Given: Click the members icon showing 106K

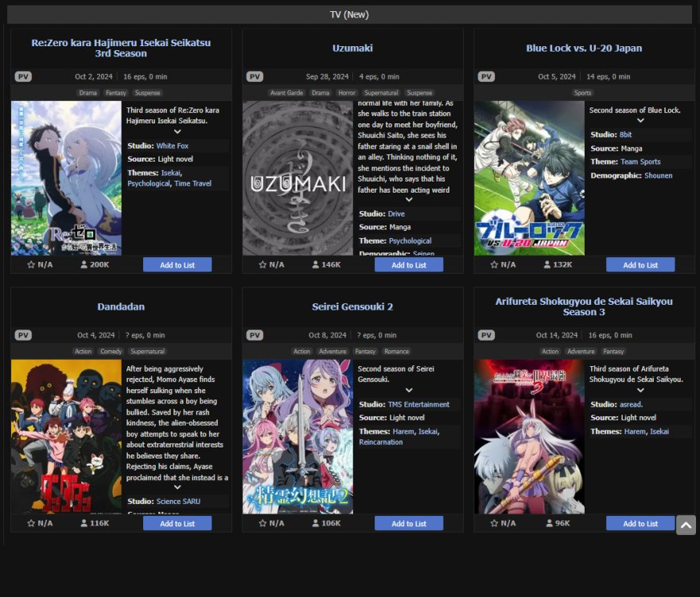Looking at the screenshot, I should [x=316, y=523].
